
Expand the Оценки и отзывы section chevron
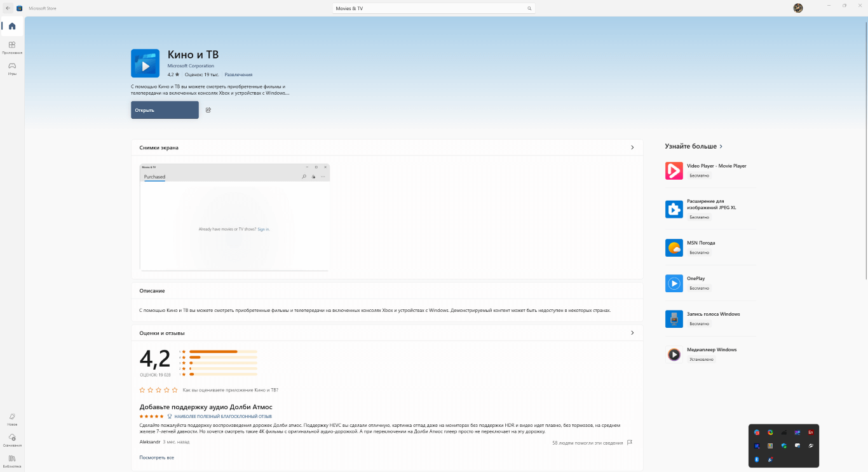coord(632,333)
